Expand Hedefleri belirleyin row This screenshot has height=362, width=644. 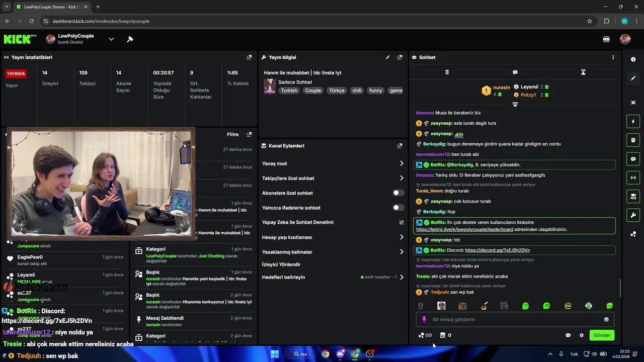coord(333,277)
